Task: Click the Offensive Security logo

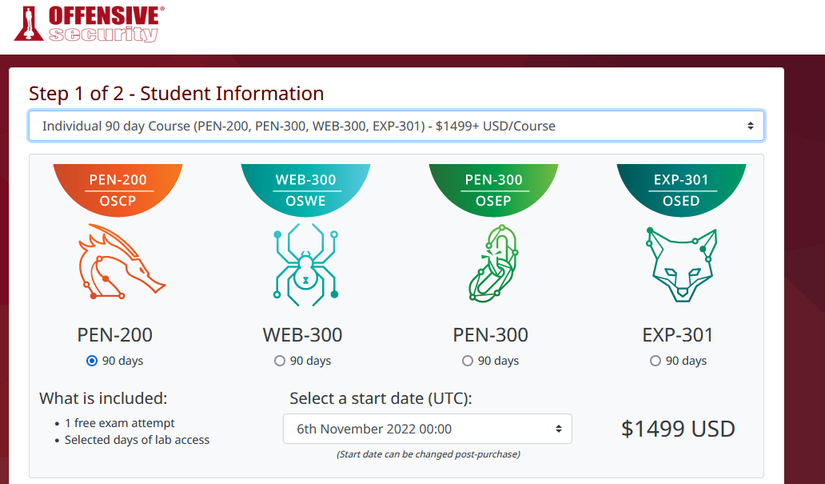Action: tap(90, 23)
